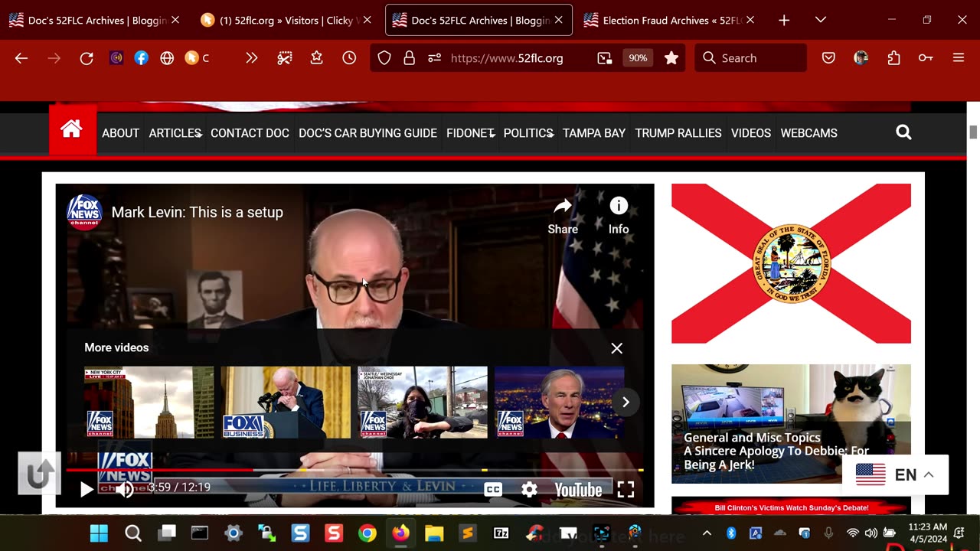
Task: Open the TAMPA BAY page
Action: (594, 133)
